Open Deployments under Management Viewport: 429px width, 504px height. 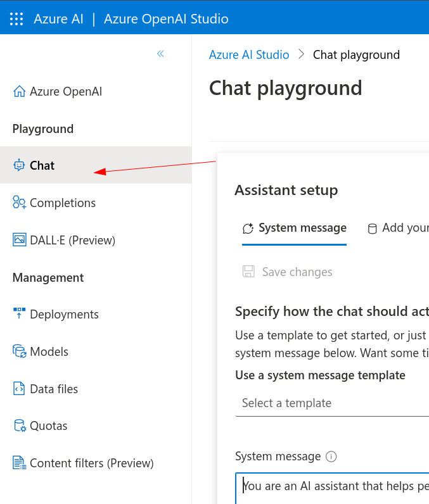click(x=96, y=314)
